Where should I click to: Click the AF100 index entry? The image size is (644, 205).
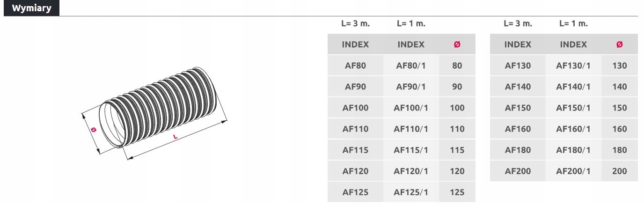click(355, 108)
